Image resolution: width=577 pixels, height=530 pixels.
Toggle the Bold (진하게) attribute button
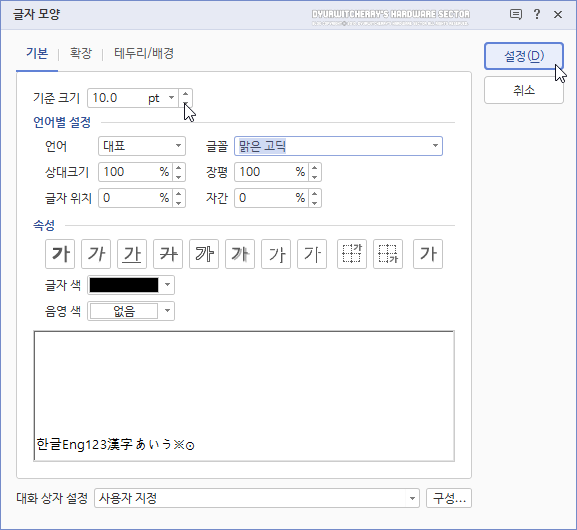(x=60, y=254)
